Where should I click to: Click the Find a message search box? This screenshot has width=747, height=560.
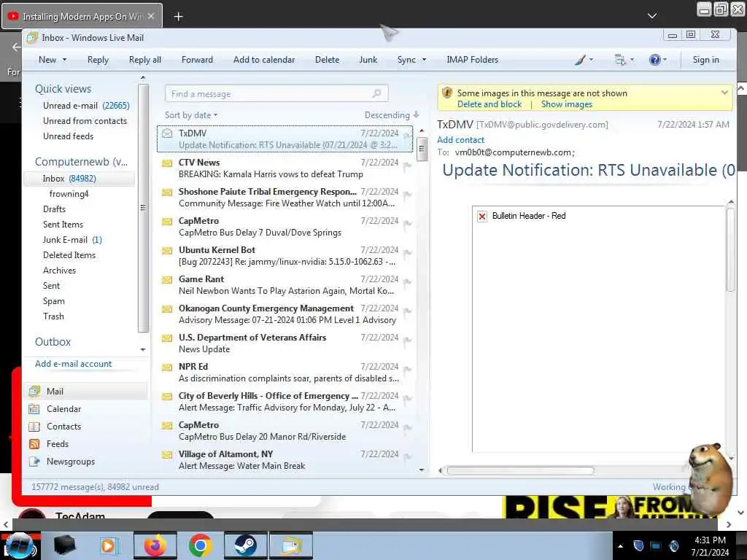click(276, 94)
